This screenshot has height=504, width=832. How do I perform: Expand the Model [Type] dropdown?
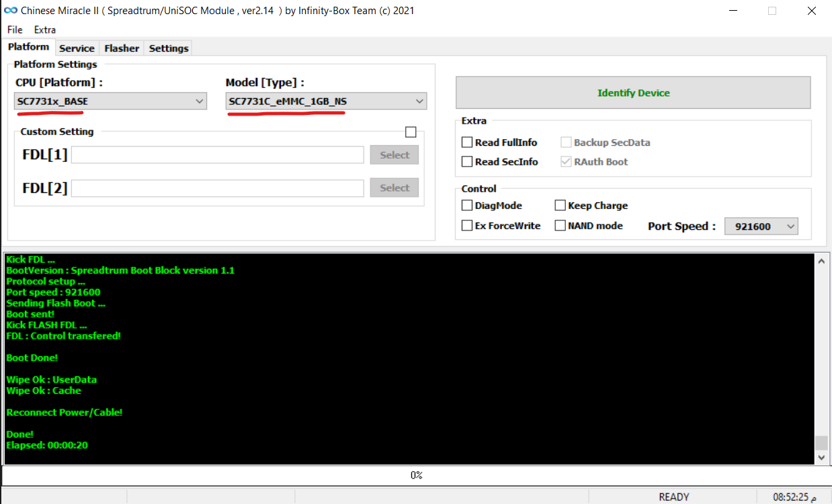point(326,101)
